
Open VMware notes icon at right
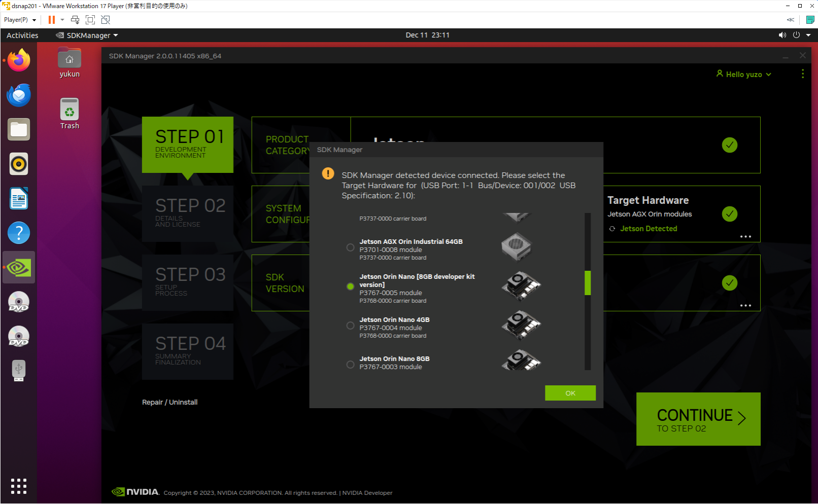pyautogui.click(x=810, y=20)
